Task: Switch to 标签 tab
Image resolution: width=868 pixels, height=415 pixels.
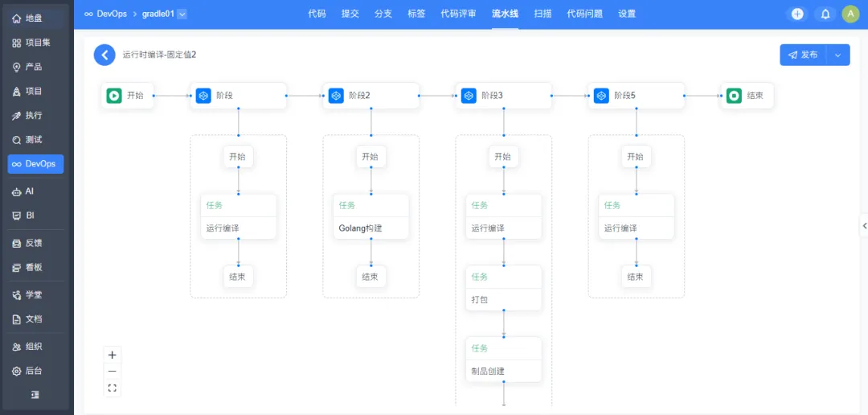Action: (416, 14)
